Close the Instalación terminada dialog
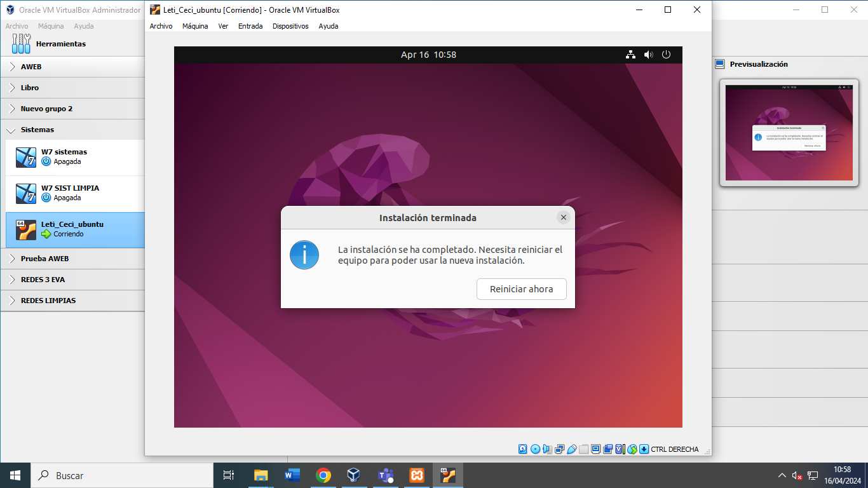Viewport: 868px width, 488px height. [x=563, y=217]
